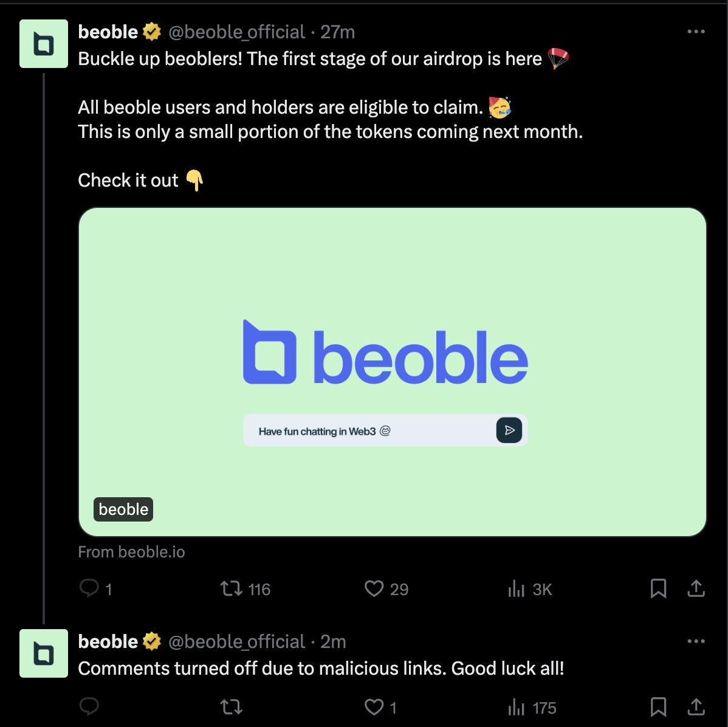Open beoble avatar on second tweet

(x=44, y=653)
